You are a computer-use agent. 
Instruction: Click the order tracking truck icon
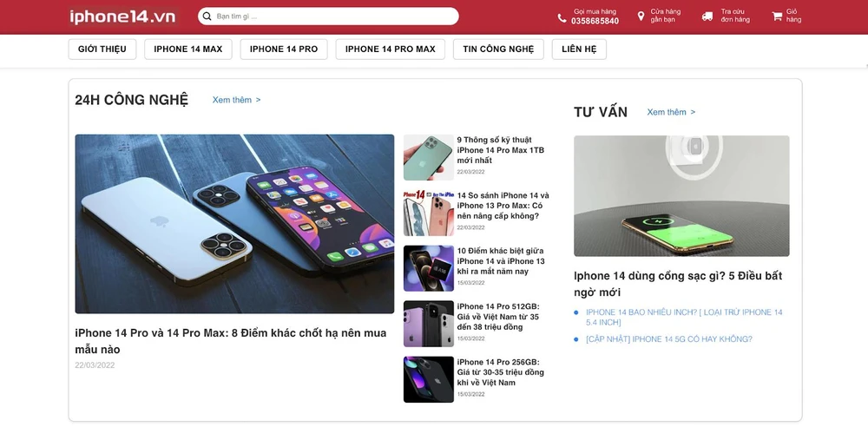(707, 16)
